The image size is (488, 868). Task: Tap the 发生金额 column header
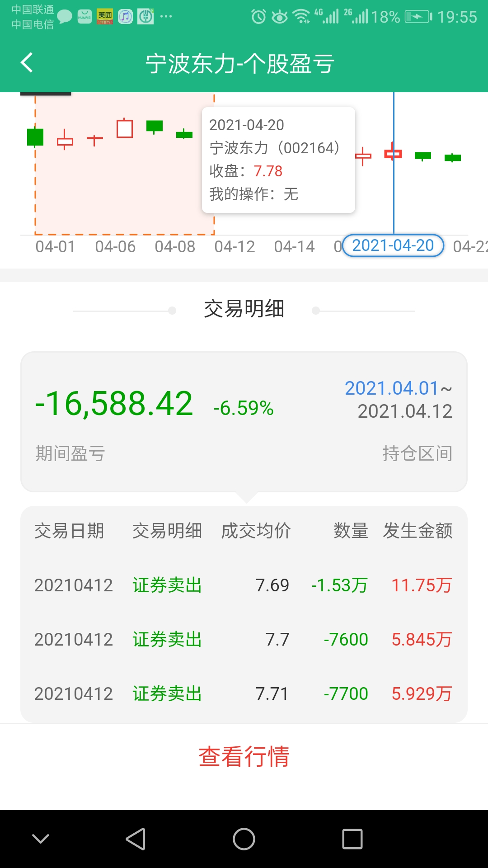418,531
